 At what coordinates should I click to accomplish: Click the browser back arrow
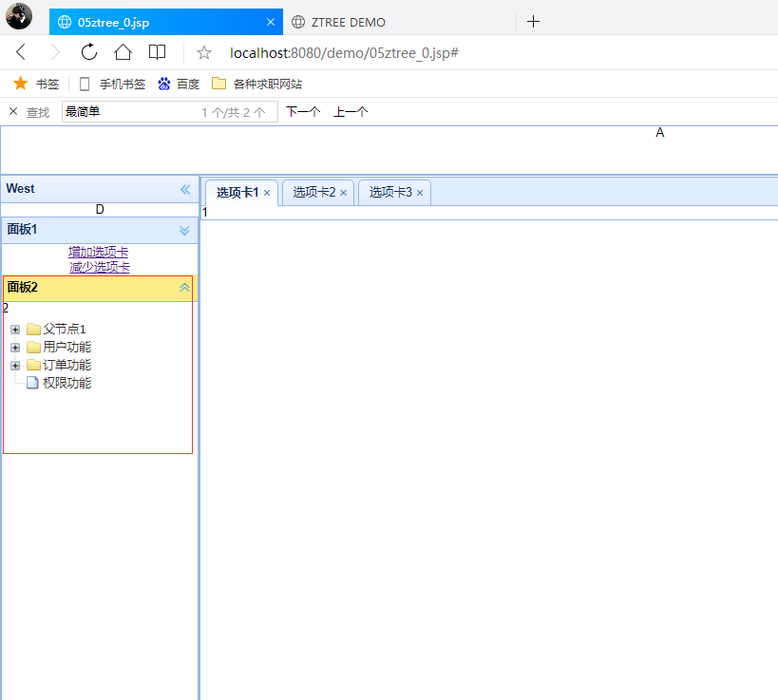tap(21, 52)
